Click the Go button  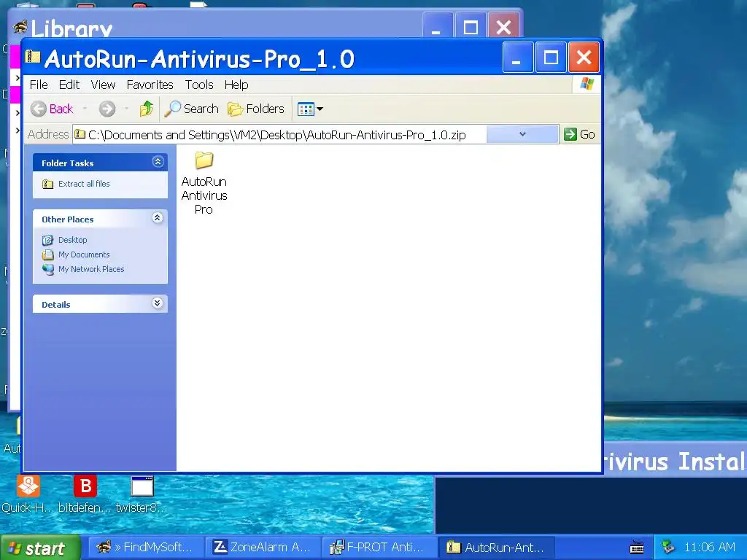[578, 134]
